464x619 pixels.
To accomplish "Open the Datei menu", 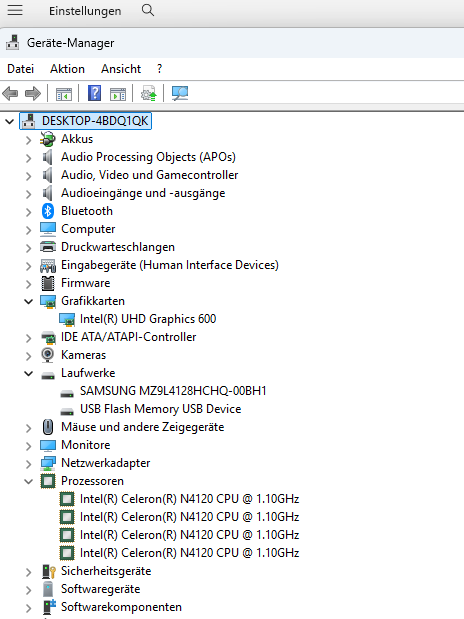I will click(x=21, y=69).
